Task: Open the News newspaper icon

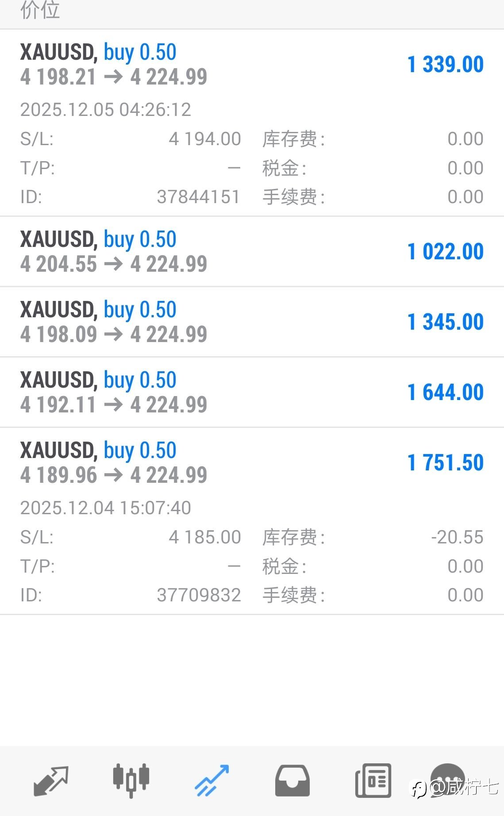Action: 373,781
